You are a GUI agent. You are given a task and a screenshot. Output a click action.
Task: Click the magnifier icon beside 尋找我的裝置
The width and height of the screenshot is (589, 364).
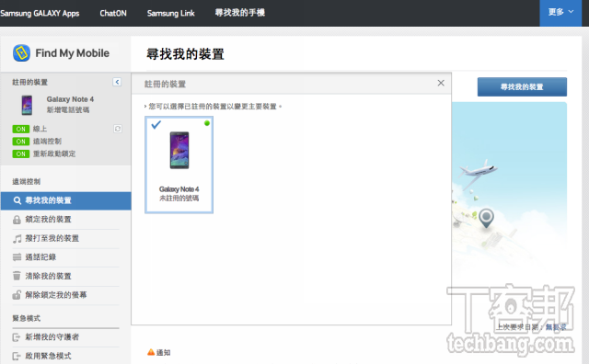(x=17, y=200)
